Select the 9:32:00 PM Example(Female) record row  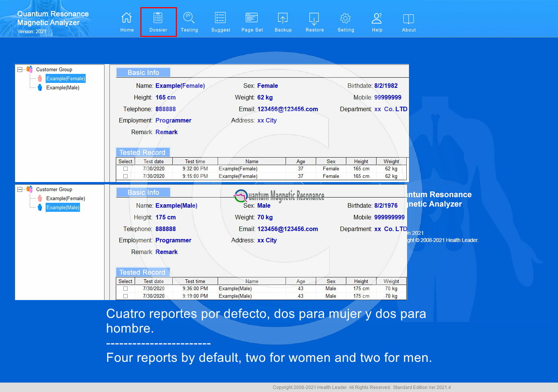[x=261, y=169]
